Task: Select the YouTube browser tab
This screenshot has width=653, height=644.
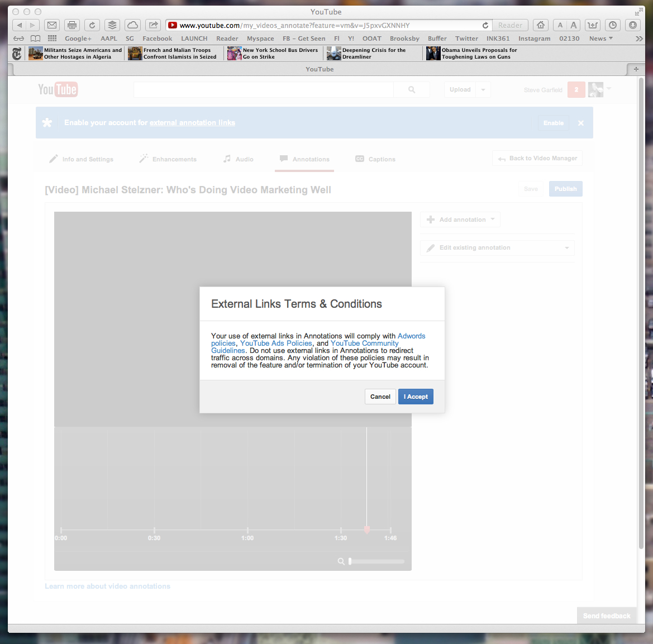Action: [320, 69]
